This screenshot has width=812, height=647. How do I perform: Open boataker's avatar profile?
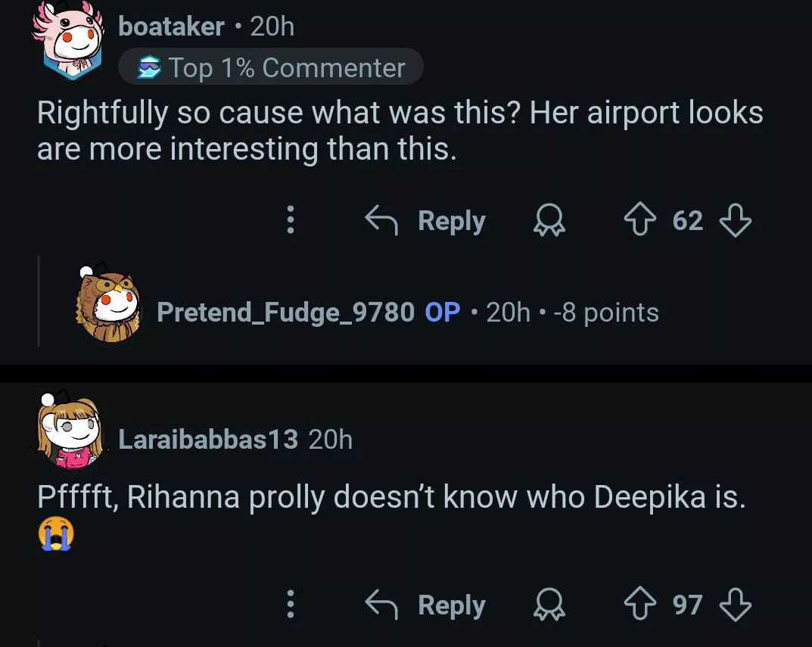click(x=68, y=39)
